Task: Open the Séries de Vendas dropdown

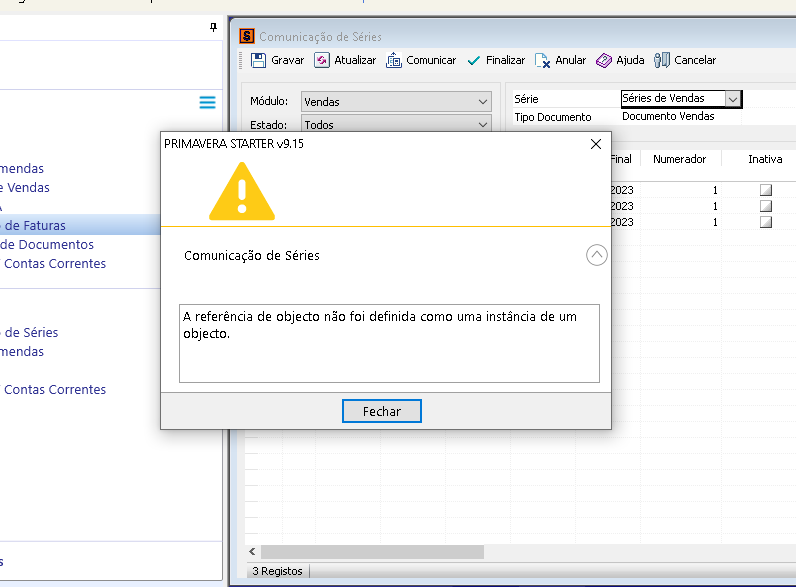Action: click(733, 99)
